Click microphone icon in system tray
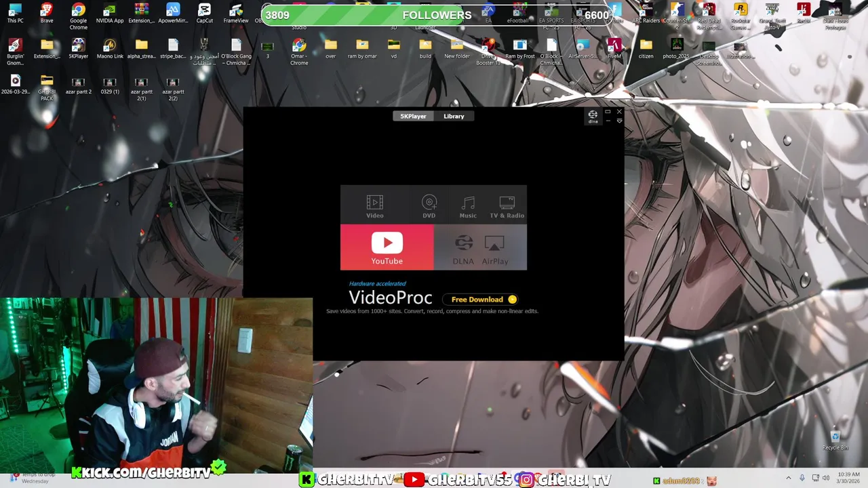 (x=802, y=478)
